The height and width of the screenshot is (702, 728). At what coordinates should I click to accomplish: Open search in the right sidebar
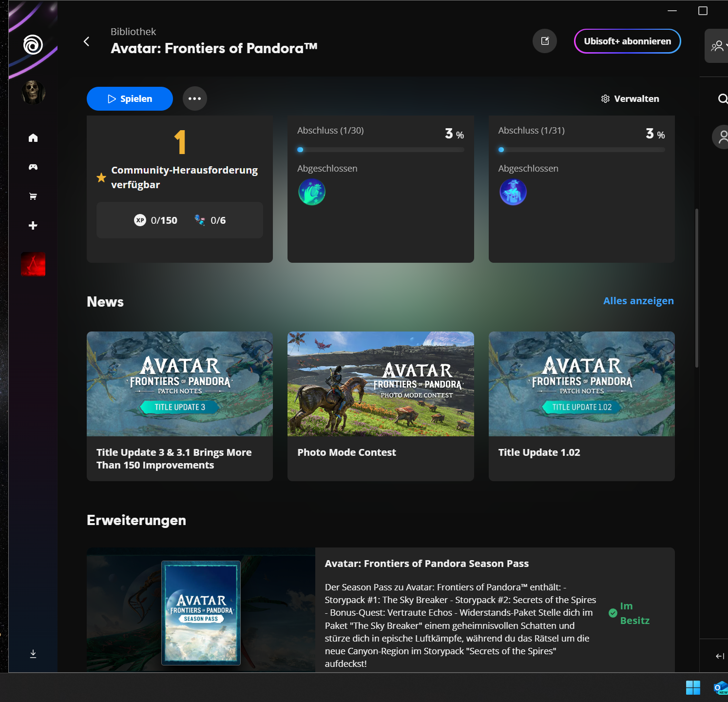click(723, 99)
